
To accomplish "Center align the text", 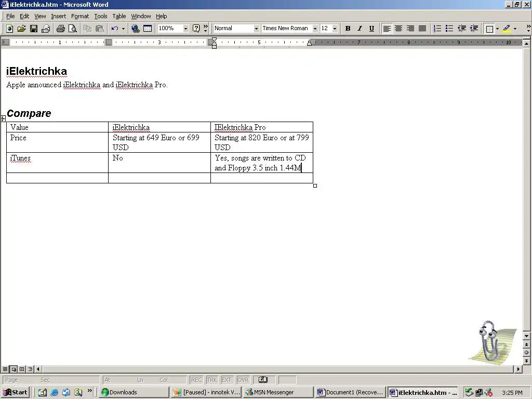I will pyautogui.click(x=398, y=29).
